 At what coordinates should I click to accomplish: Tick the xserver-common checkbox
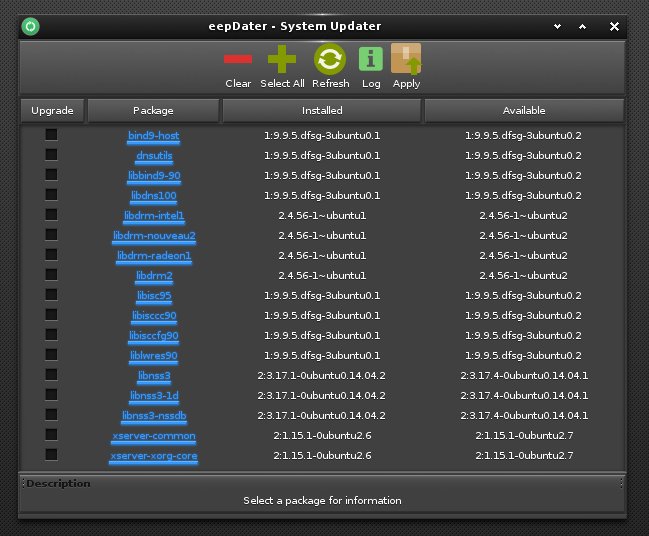click(x=51, y=435)
